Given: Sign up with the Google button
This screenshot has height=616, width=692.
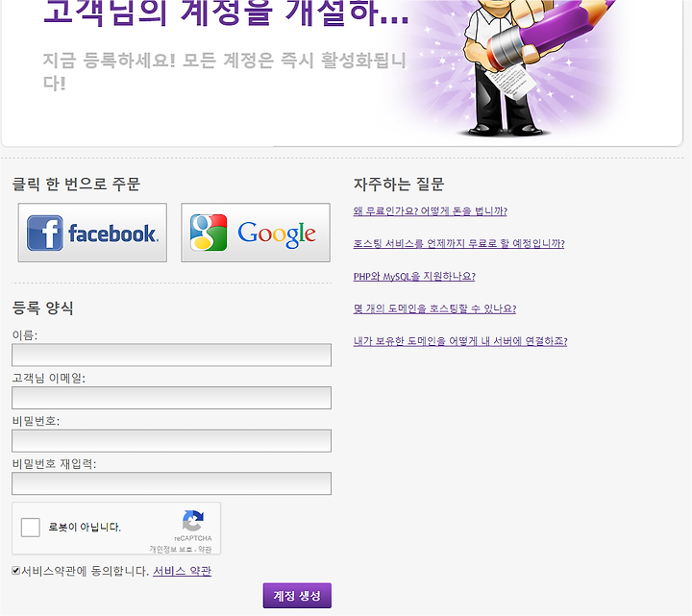Looking at the screenshot, I should coord(256,233).
